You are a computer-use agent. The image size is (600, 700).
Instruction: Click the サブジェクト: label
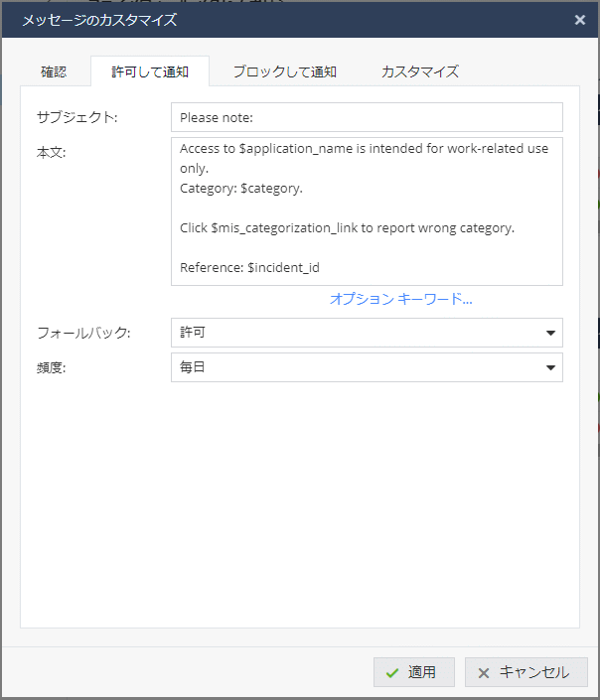76,117
